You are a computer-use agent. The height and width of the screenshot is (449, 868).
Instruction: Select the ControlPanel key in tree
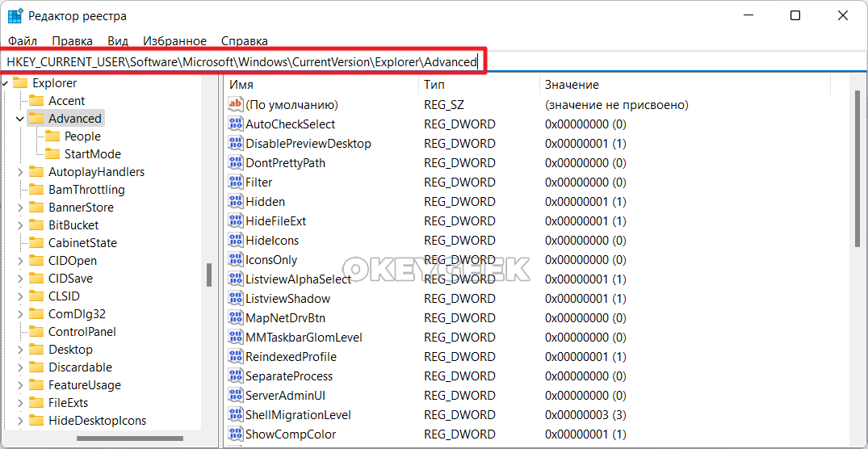click(82, 332)
